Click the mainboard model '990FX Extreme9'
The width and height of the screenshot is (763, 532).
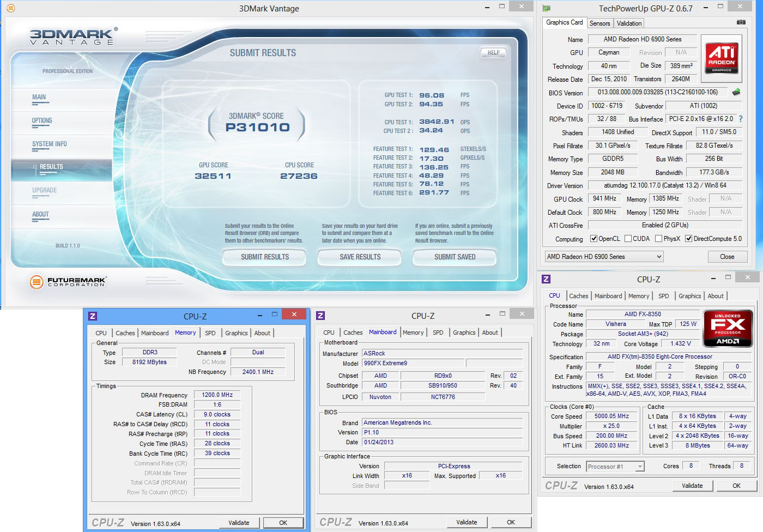[413, 363]
